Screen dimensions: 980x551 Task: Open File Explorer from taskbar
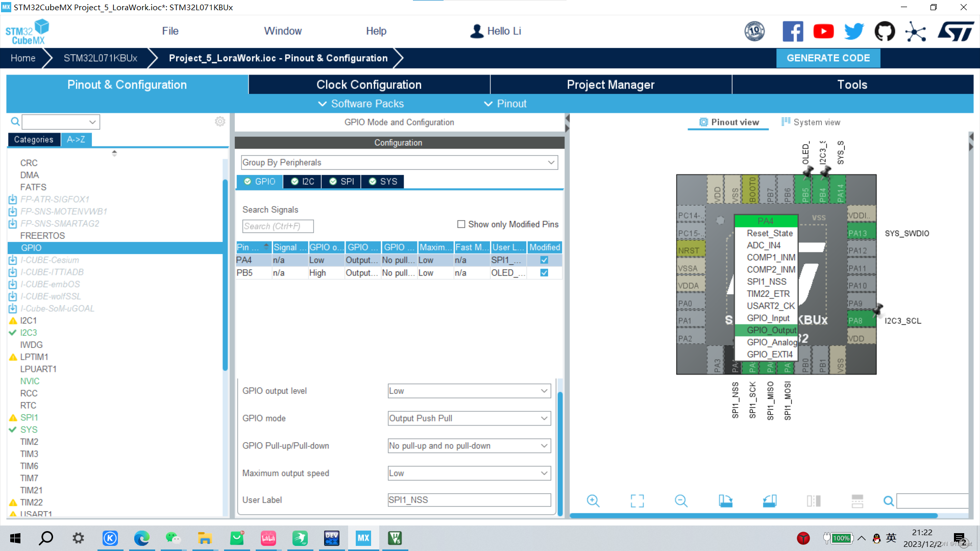[x=205, y=538]
